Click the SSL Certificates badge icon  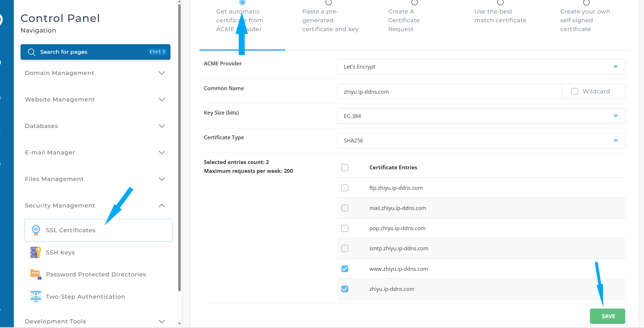point(36,230)
